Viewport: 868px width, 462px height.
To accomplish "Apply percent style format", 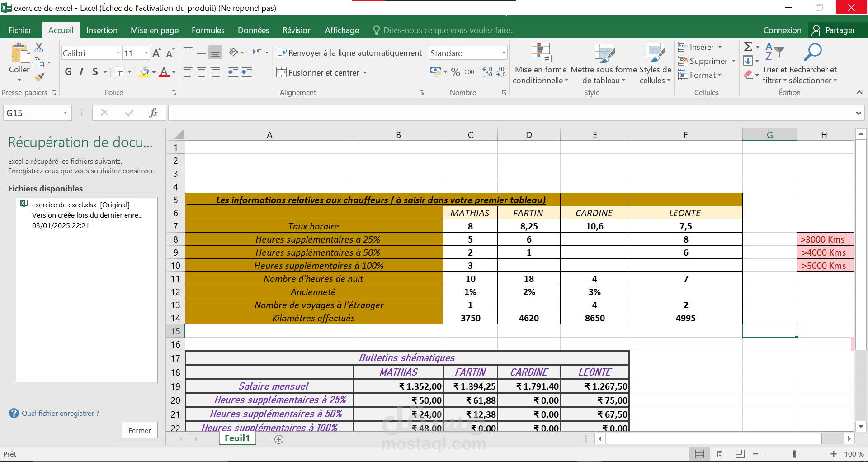I will coord(455,72).
